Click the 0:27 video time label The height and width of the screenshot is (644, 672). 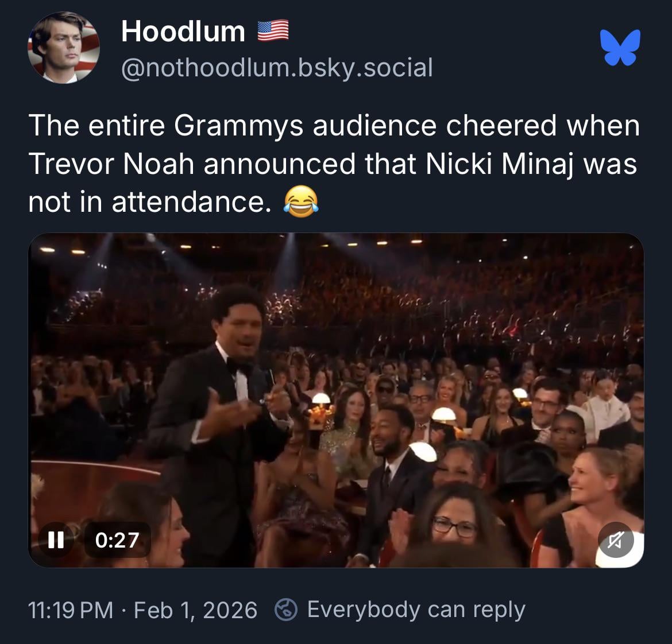tap(117, 540)
